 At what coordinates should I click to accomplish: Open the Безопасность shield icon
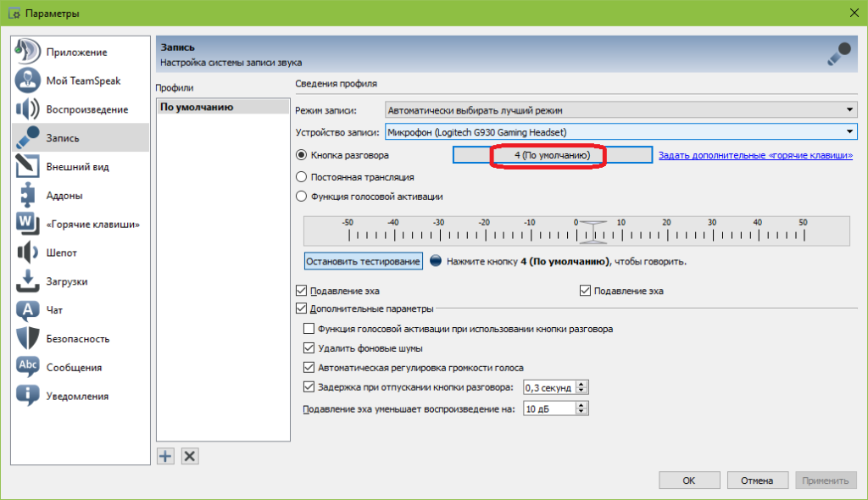click(28, 338)
